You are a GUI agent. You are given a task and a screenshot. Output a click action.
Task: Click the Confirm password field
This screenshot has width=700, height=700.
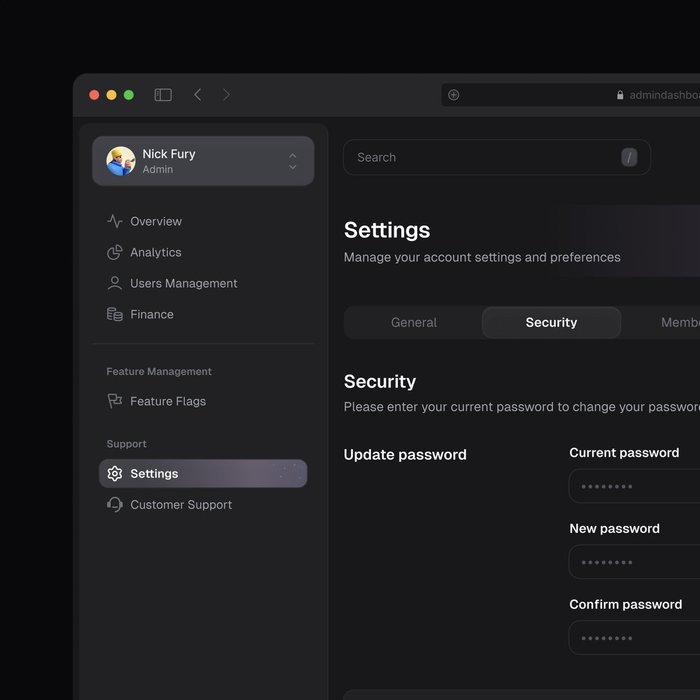(634, 638)
